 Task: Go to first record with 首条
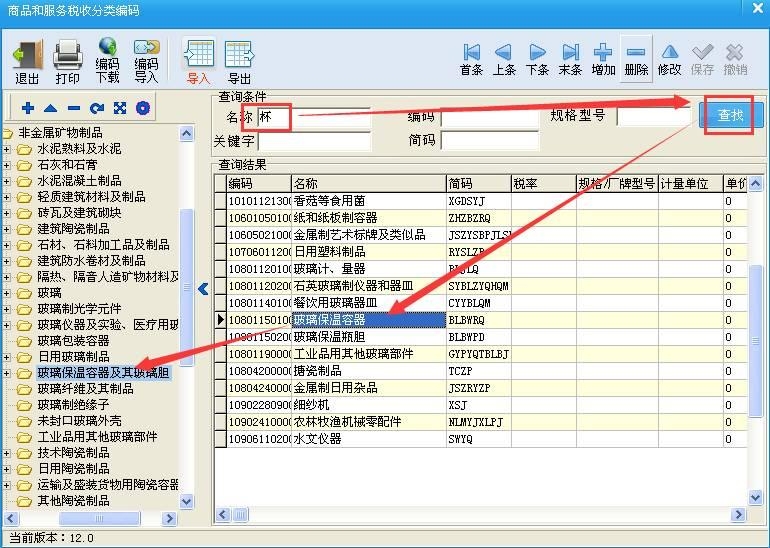471,59
